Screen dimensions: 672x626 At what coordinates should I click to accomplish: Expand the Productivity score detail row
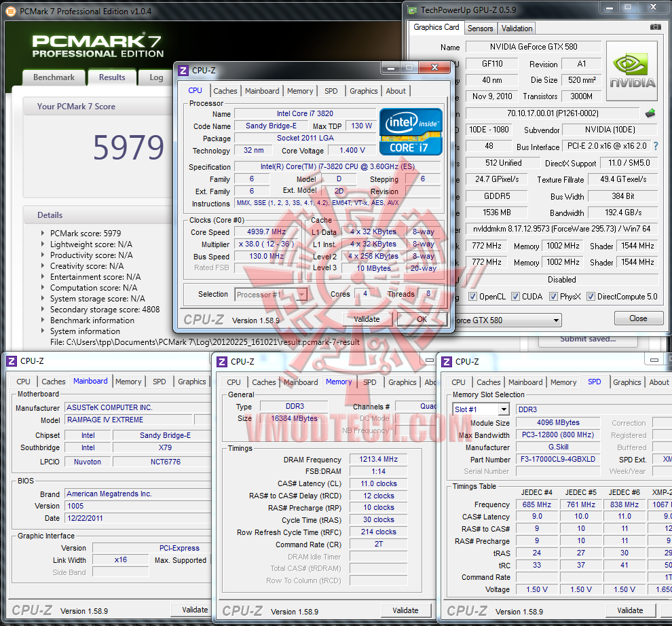(x=43, y=255)
